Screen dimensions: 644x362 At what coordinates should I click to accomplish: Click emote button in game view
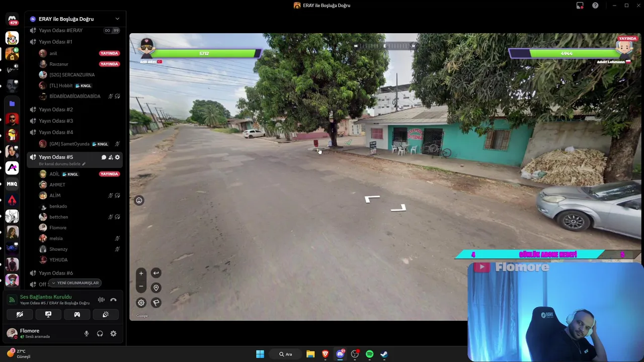point(139,200)
